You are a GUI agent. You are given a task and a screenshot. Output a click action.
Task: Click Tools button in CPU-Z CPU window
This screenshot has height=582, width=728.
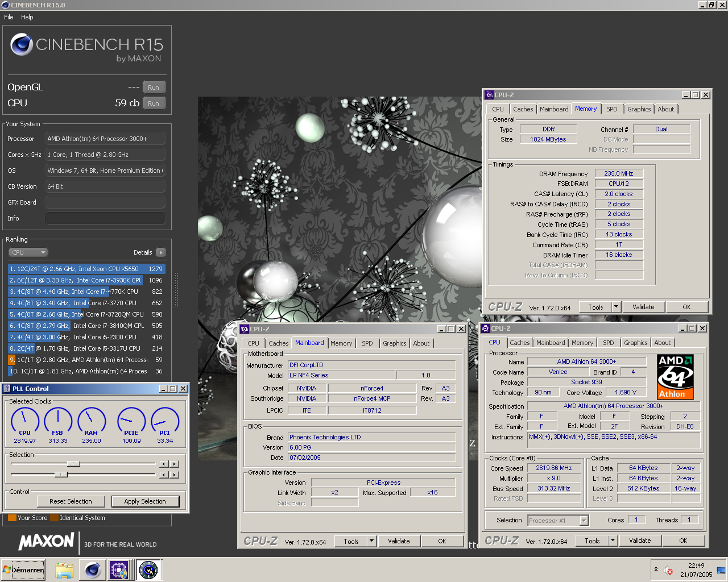pos(592,541)
